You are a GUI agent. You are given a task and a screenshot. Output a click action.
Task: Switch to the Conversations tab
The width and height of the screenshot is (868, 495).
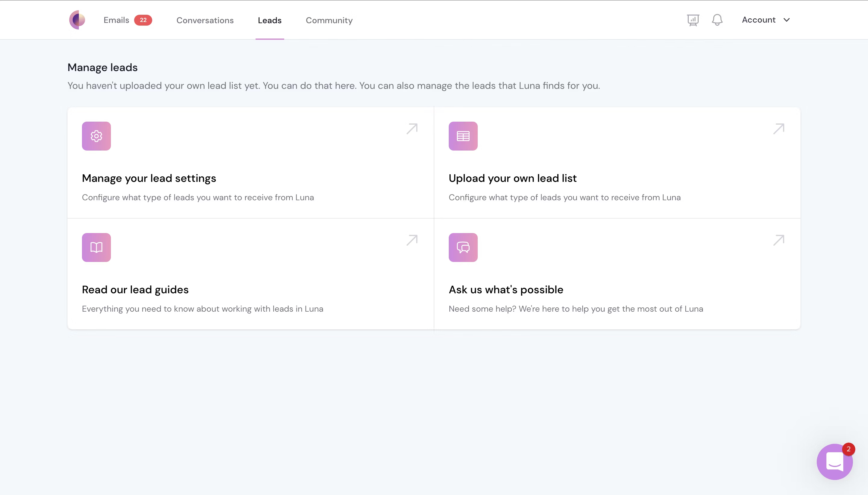(x=205, y=20)
